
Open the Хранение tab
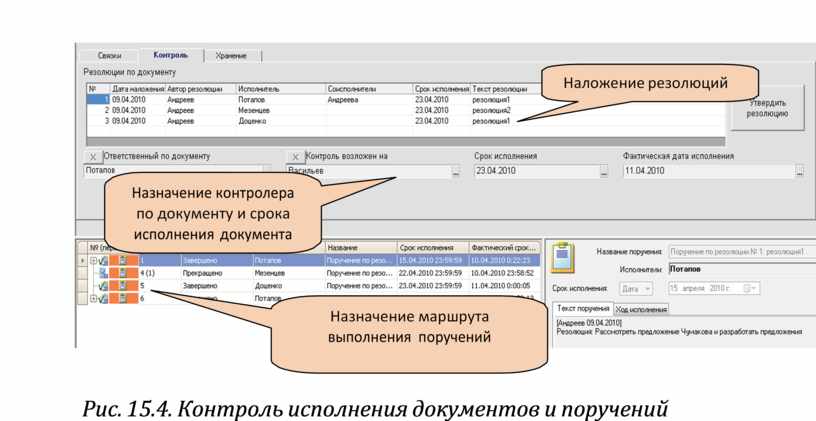232,56
